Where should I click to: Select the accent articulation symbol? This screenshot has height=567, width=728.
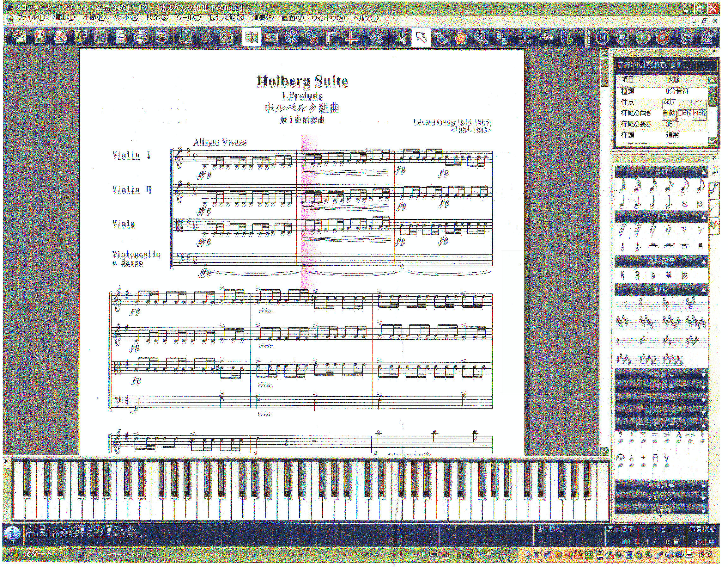coord(667,435)
